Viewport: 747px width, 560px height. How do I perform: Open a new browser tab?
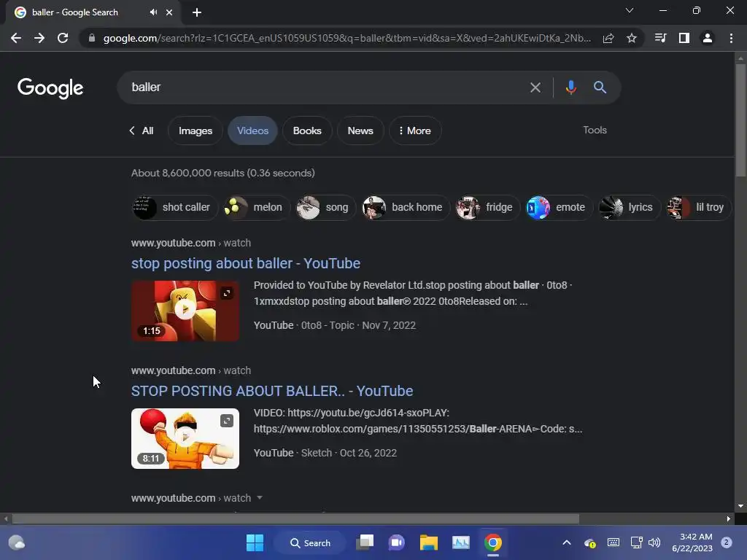(x=197, y=12)
